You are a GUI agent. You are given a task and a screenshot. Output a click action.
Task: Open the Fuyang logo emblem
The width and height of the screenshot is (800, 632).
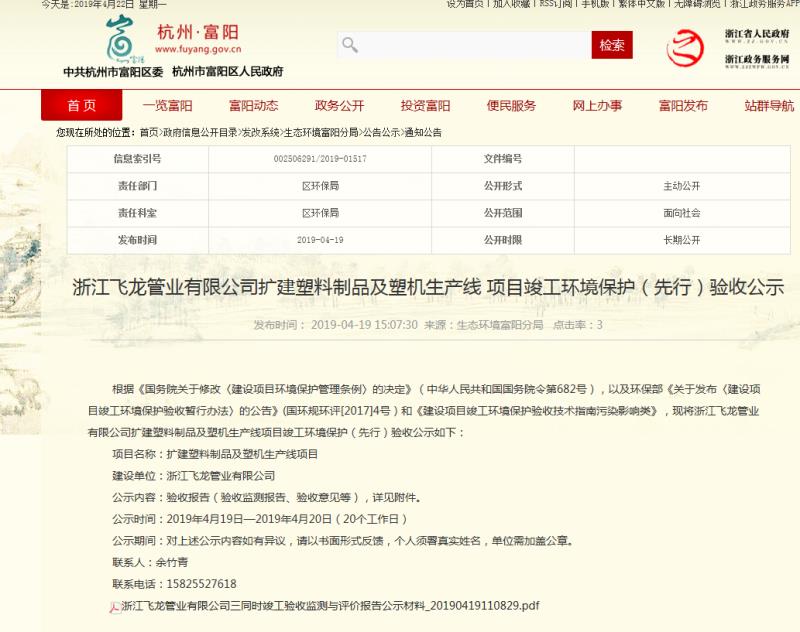tap(122, 39)
